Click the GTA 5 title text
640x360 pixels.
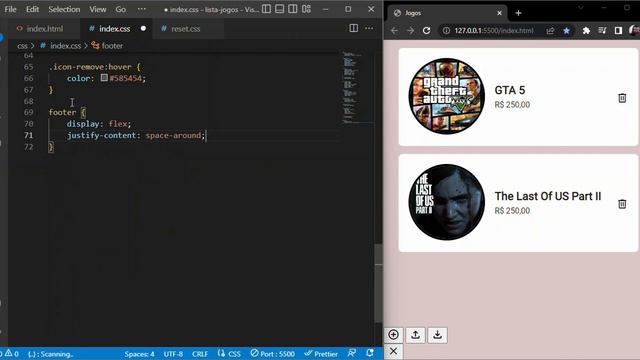click(x=510, y=90)
